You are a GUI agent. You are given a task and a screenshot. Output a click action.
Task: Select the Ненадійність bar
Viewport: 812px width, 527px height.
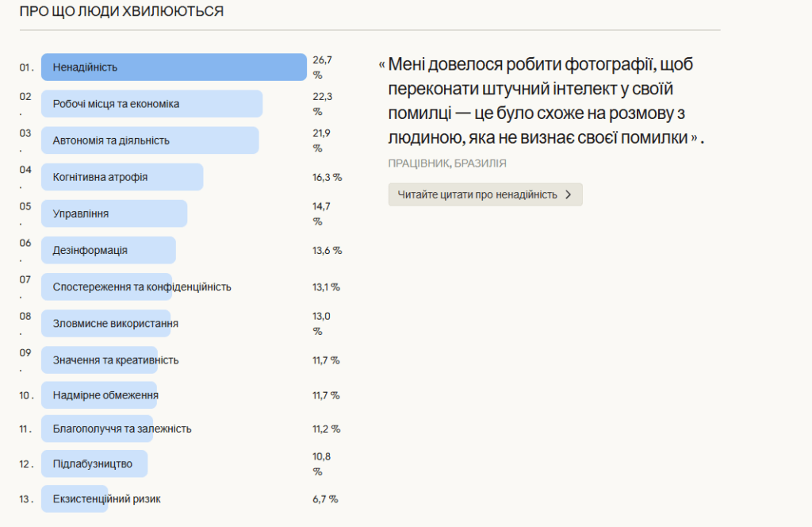(174, 67)
